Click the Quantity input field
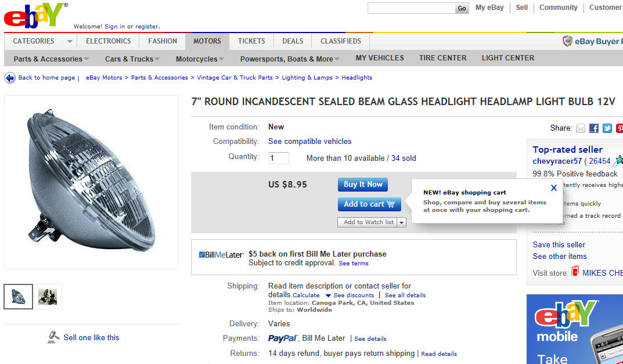 pyautogui.click(x=279, y=158)
